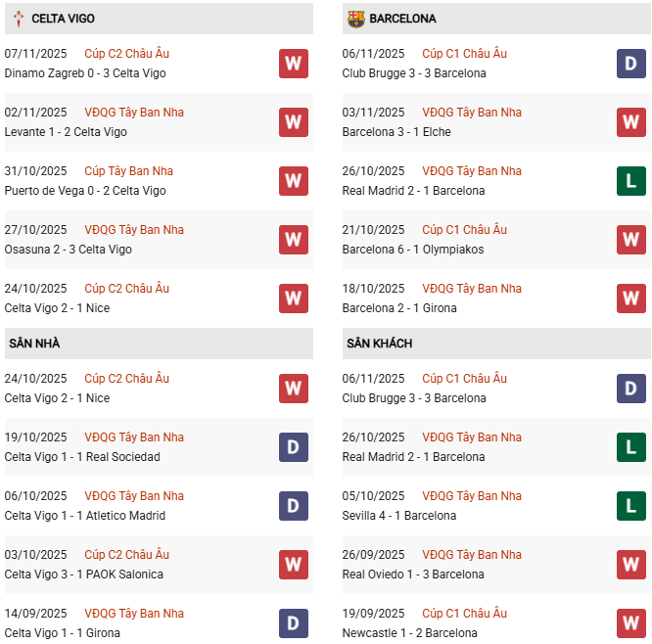Click the L badge beside Sevilla 4 - 1 Barcelona
This screenshot has width=652, height=644.
[631, 506]
